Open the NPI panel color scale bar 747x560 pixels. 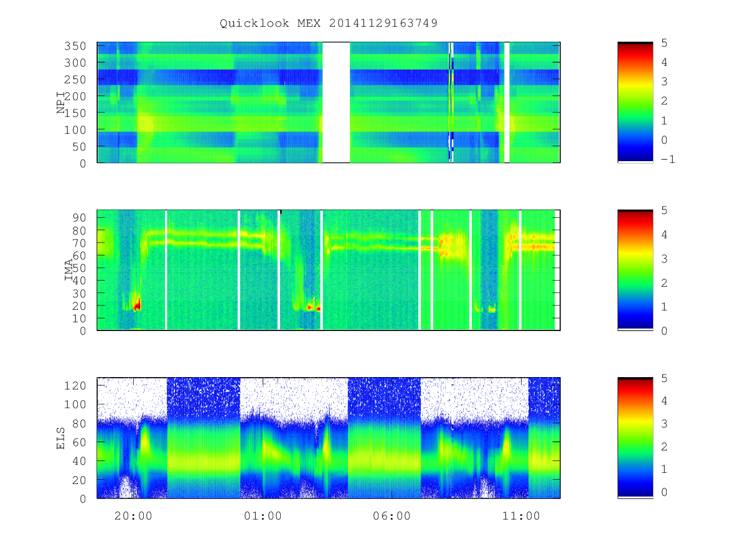click(635, 102)
